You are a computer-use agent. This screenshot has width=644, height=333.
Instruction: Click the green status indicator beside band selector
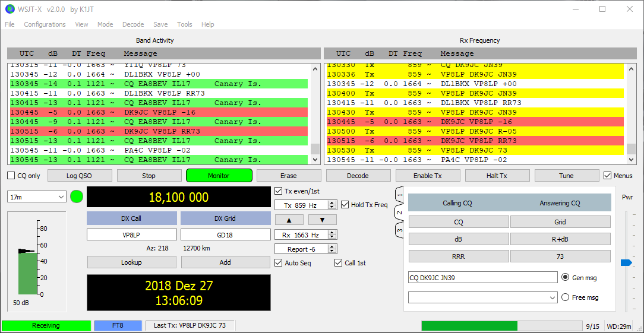point(77,196)
